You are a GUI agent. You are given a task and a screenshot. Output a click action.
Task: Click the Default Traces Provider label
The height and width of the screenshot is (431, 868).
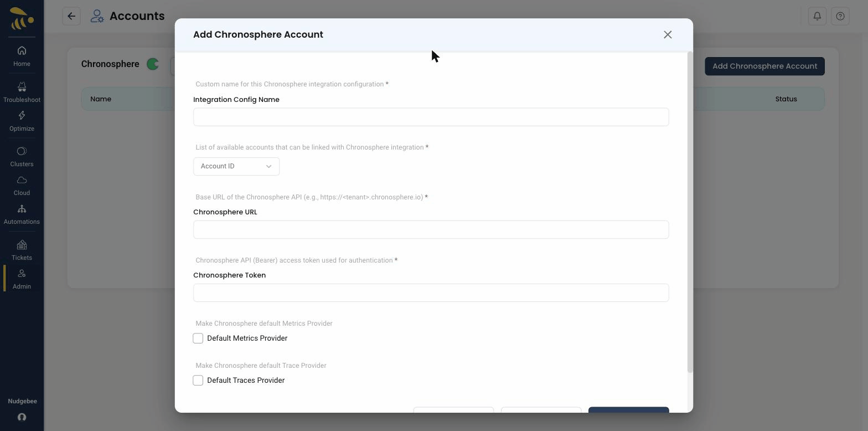(246, 381)
